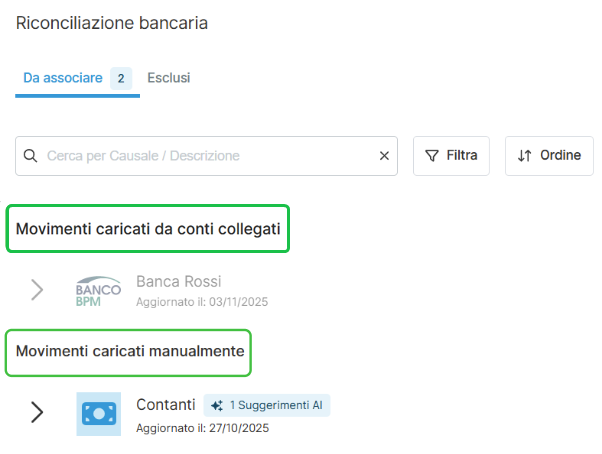Select the Banca Rossi account name
Viewport: 602px width, 454px height.
click(178, 281)
